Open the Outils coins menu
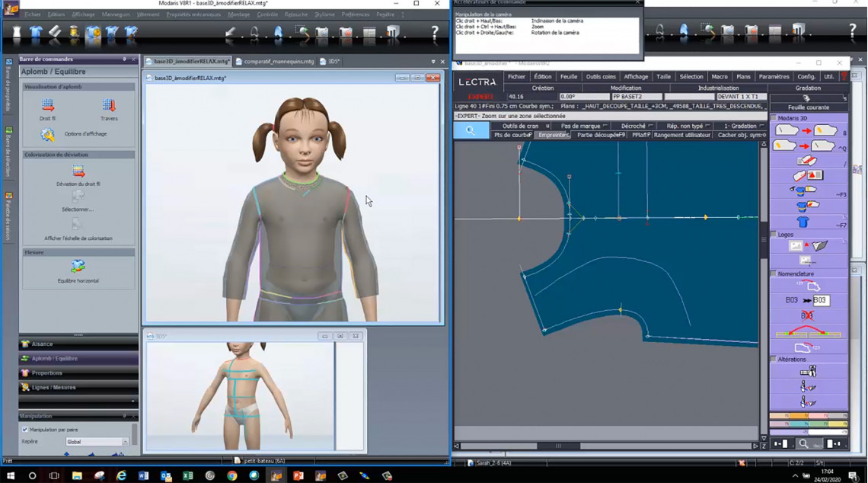 tap(601, 77)
